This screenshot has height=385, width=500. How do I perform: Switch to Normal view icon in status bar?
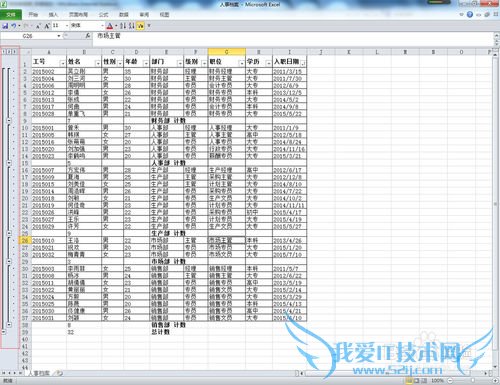pos(409,380)
